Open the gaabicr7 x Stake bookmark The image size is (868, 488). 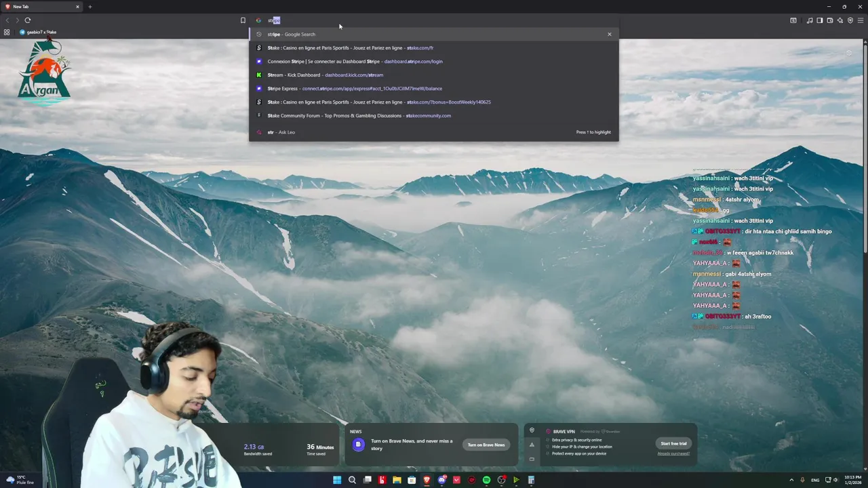[x=38, y=32]
